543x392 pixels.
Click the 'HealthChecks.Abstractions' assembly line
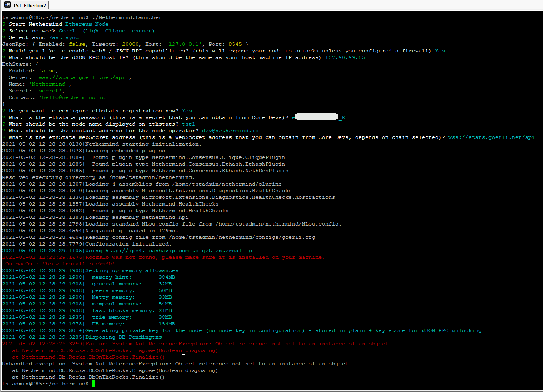coord(169,197)
